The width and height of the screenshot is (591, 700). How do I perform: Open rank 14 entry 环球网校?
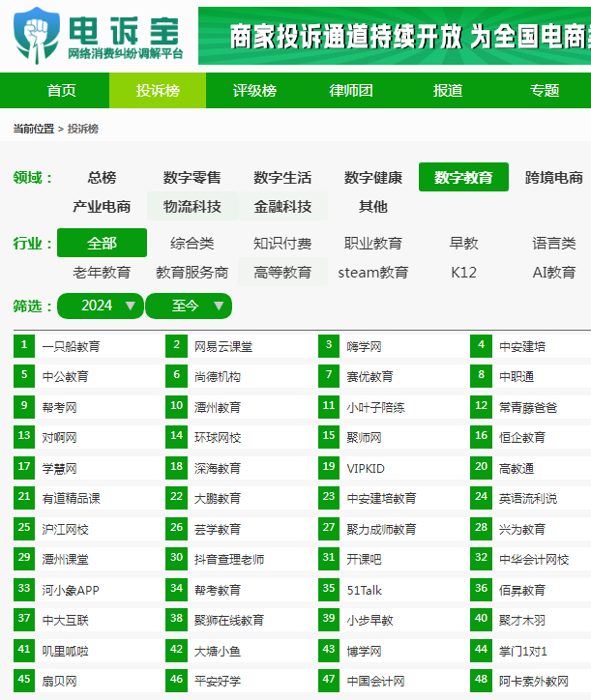[218, 437]
